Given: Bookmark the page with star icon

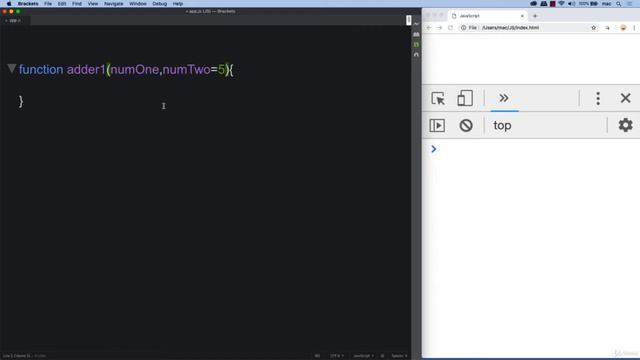Looking at the screenshot, I should (x=593, y=28).
